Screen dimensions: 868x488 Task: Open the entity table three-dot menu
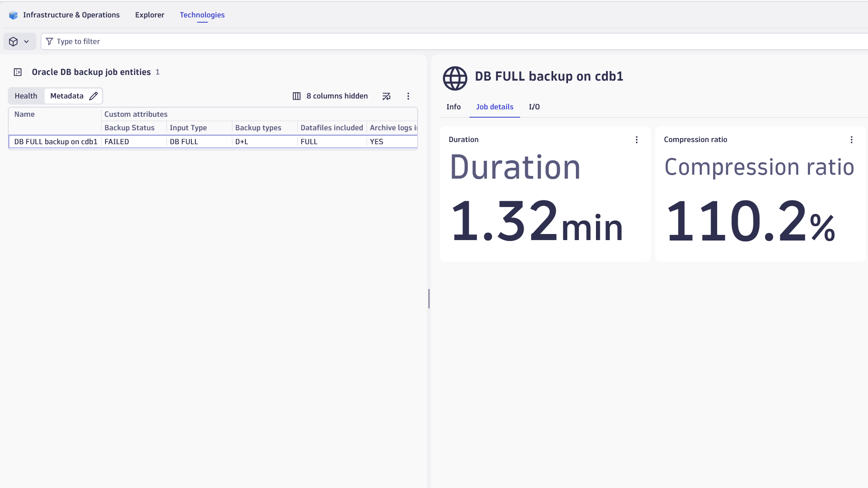[408, 96]
